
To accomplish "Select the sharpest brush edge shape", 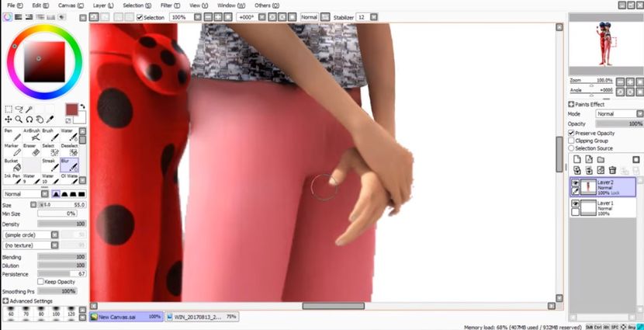I will pyautogui.click(x=56, y=194).
